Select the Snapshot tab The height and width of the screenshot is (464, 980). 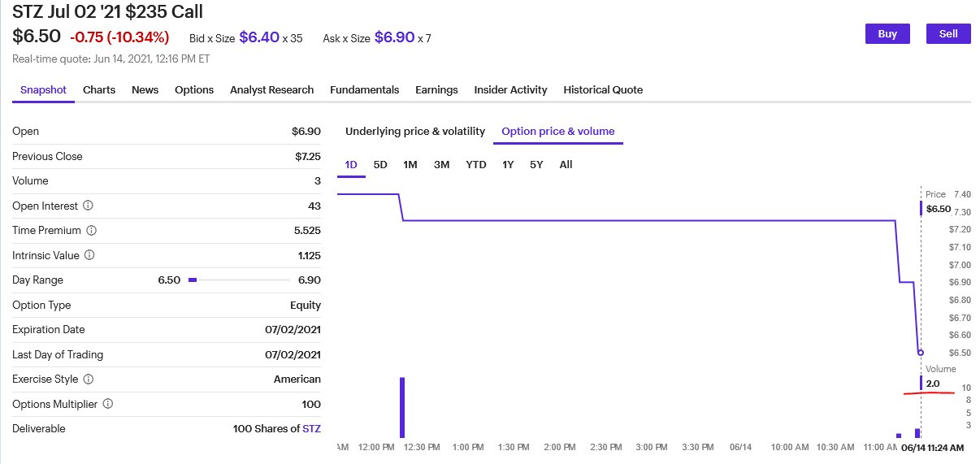43,90
